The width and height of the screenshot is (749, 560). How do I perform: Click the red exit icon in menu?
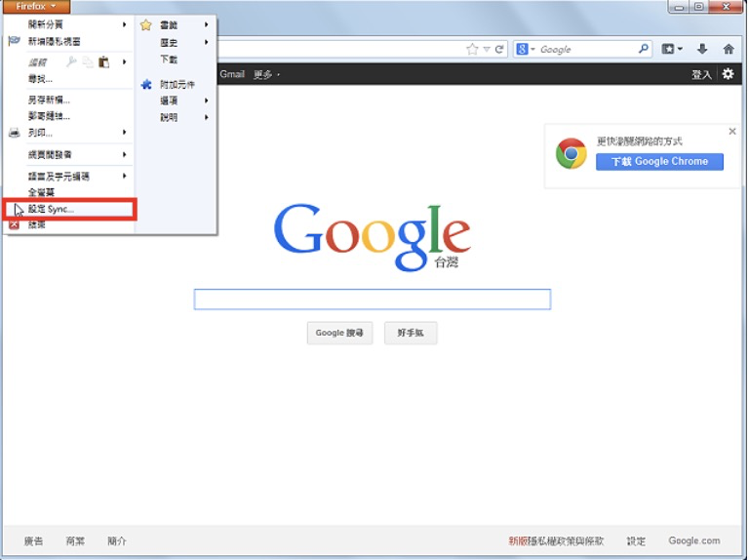point(15,224)
